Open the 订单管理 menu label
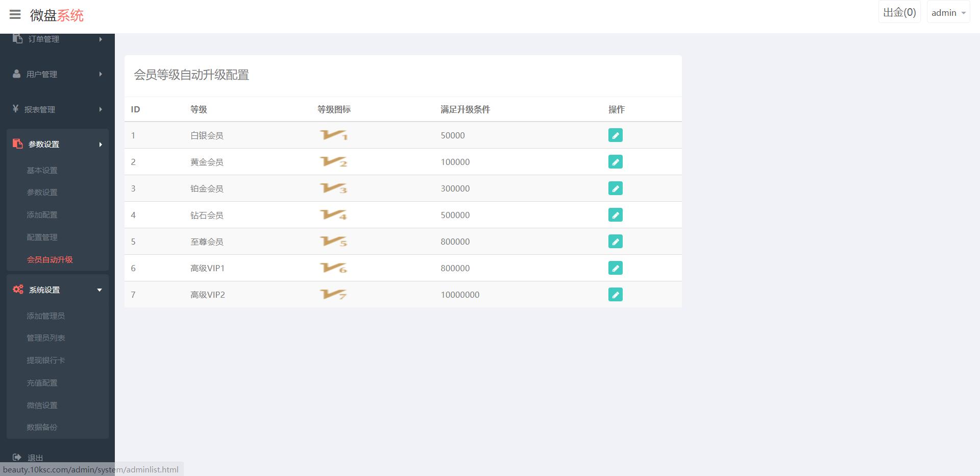Viewport: 980px width, 476px height. coord(44,39)
